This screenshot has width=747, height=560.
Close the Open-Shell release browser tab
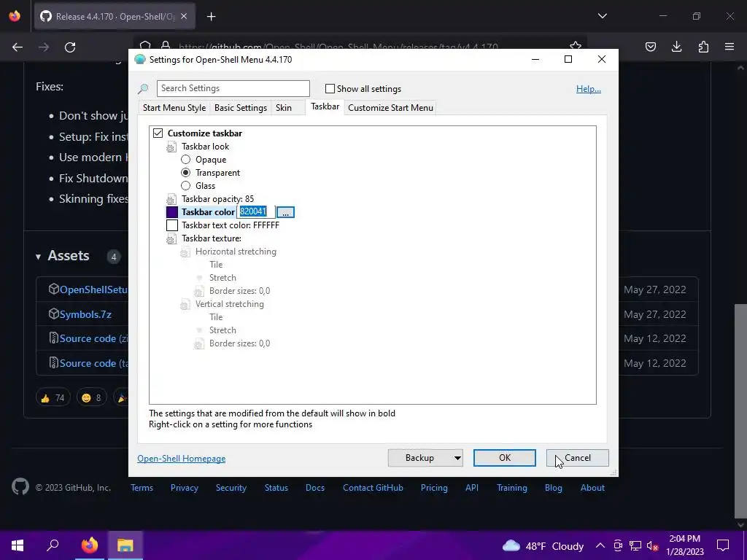click(184, 17)
